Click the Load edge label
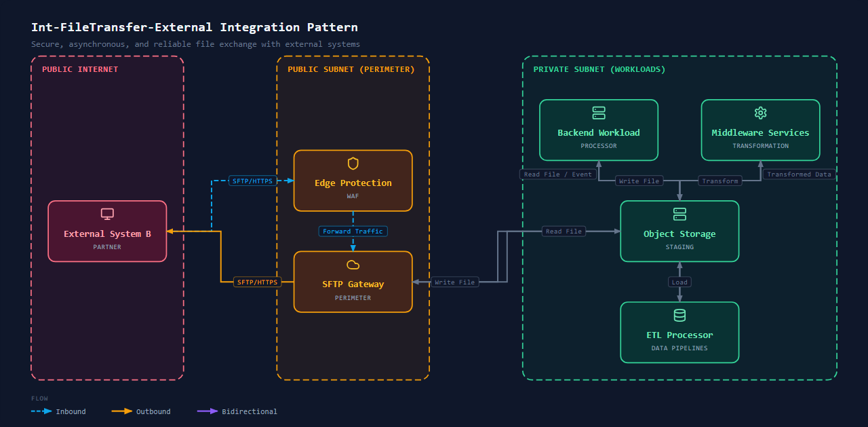 (679, 282)
